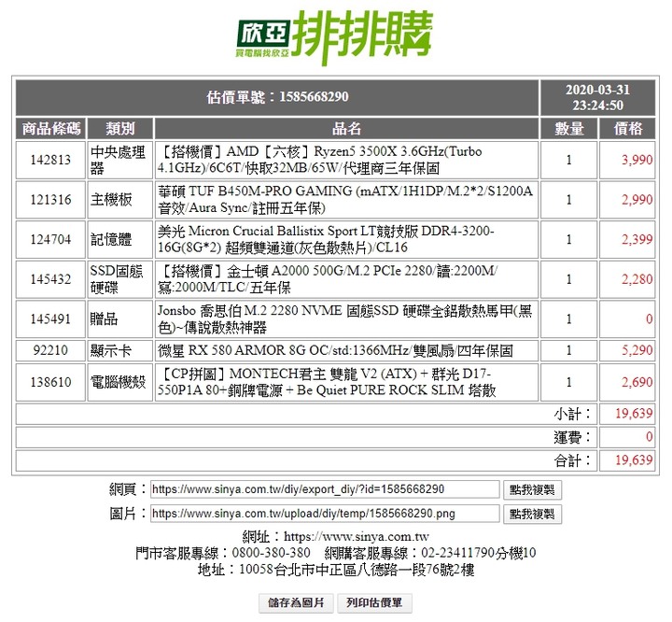This screenshot has height=622, width=672.
Task: Click the 華碩 TUF B450M-PRO GAMING product name
Action: pos(346,200)
